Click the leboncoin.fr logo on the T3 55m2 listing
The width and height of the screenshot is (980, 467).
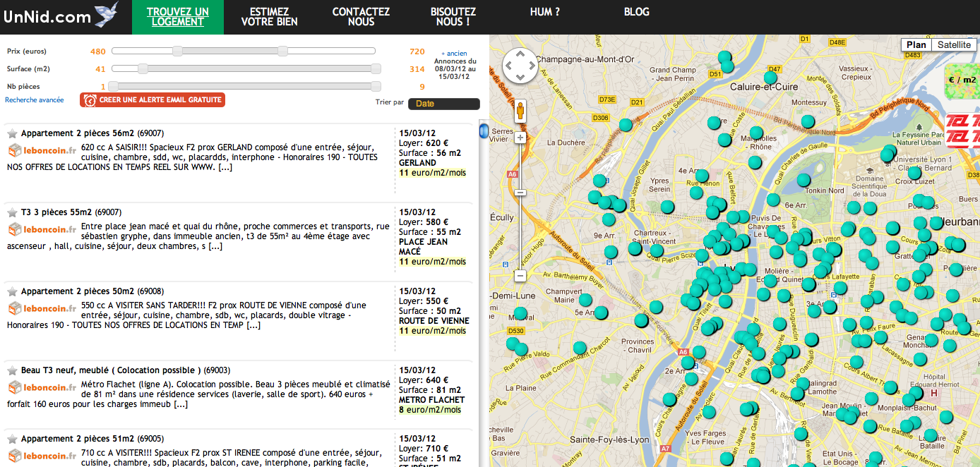coord(42,229)
